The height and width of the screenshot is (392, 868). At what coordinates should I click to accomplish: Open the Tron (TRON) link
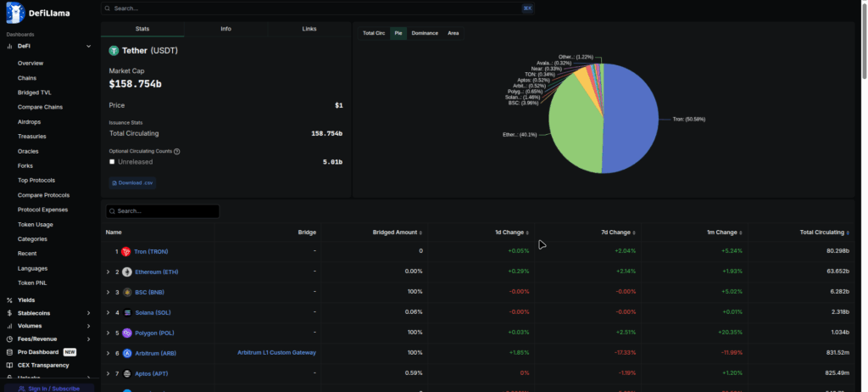[x=151, y=252]
